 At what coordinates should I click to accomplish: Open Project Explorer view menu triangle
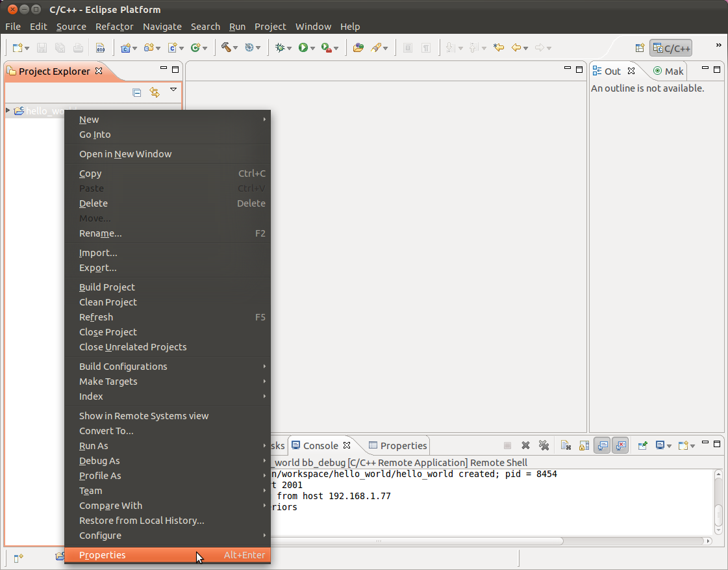tap(173, 89)
